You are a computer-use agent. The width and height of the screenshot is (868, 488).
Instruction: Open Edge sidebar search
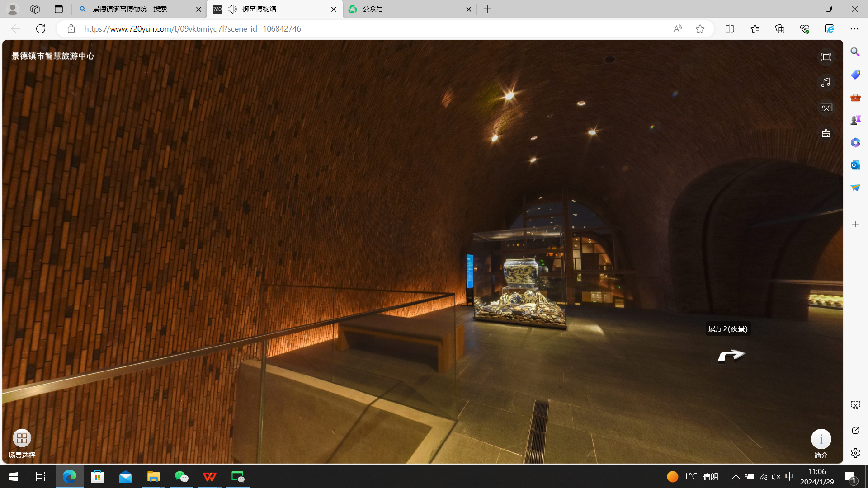pyautogui.click(x=855, y=52)
